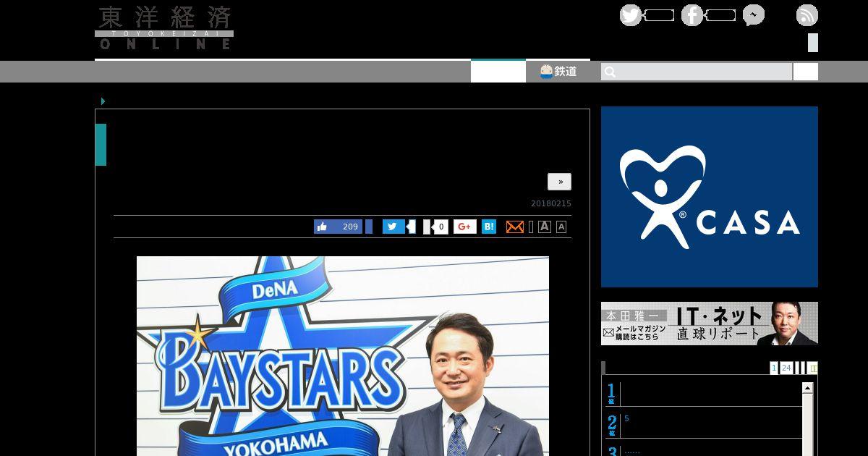Screen dimensions: 868x456
Task: Select the ranking tab labeled 1
Action: [x=774, y=368]
